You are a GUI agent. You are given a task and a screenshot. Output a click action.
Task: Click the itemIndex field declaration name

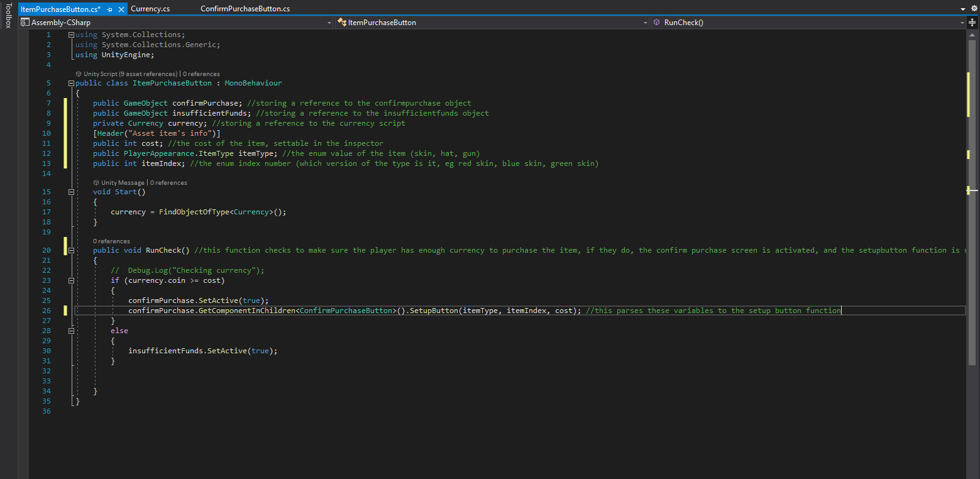pyautogui.click(x=161, y=163)
